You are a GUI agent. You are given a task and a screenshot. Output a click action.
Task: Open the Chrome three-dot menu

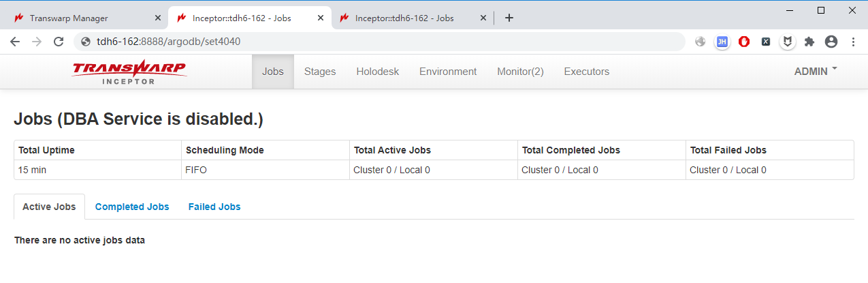pos(853,42)
